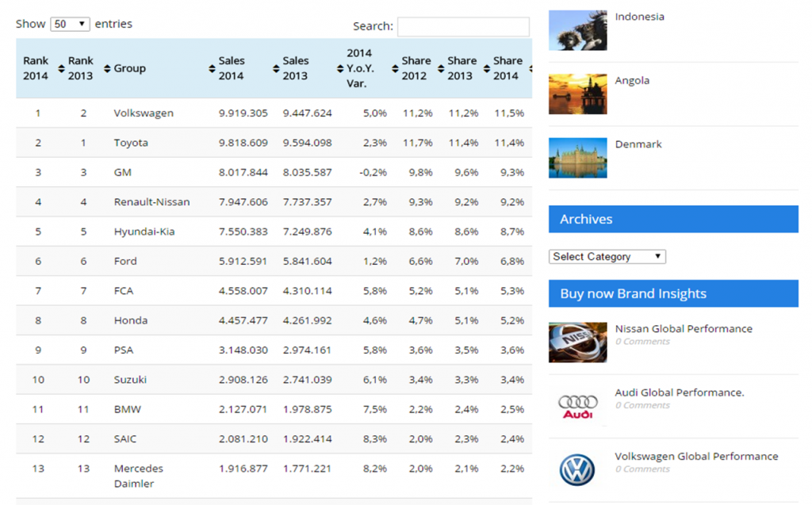
Task: Click the sales value 4.558.007
Action: 243,291
